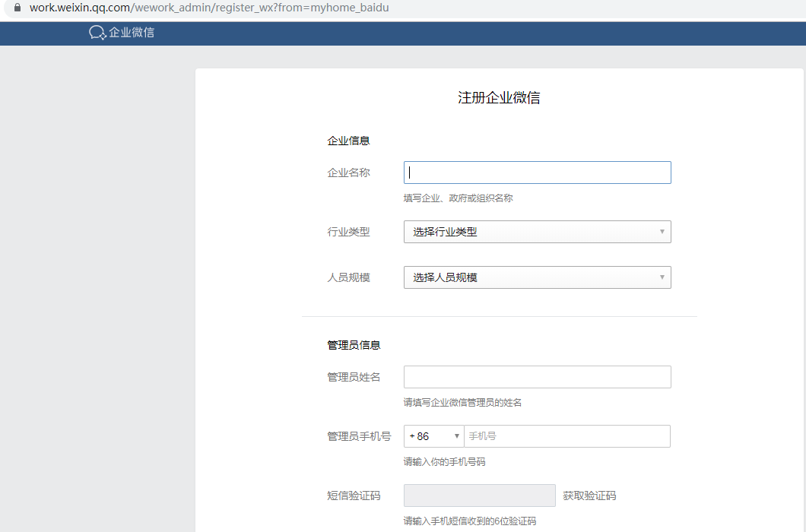Click the hint 请输入手机短信收到的6位验证码

point(470,521)
